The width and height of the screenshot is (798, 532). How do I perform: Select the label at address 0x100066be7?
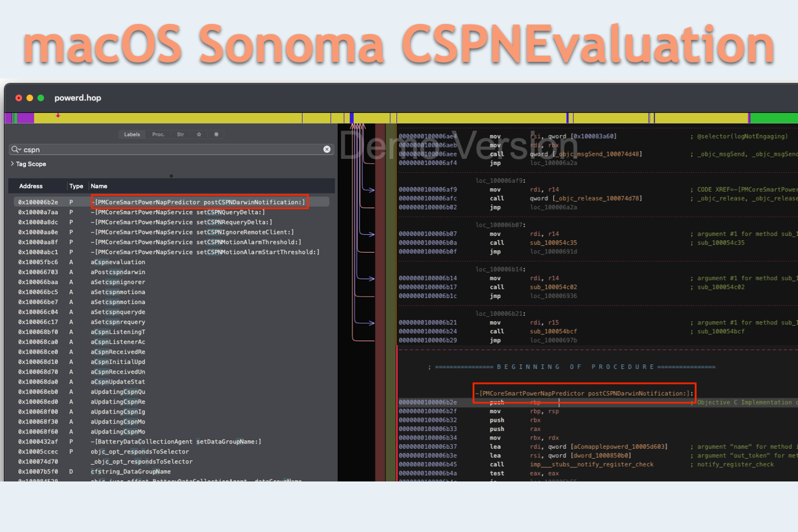(x=172, y=302)
